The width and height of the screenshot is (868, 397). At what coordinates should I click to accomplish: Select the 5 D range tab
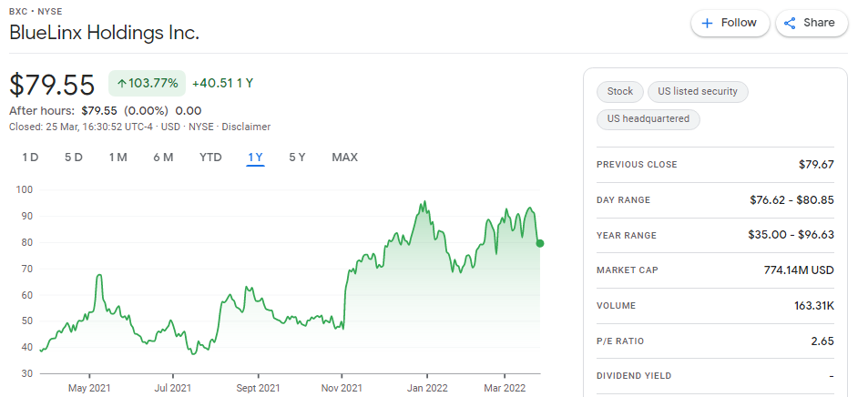[74, 158]
